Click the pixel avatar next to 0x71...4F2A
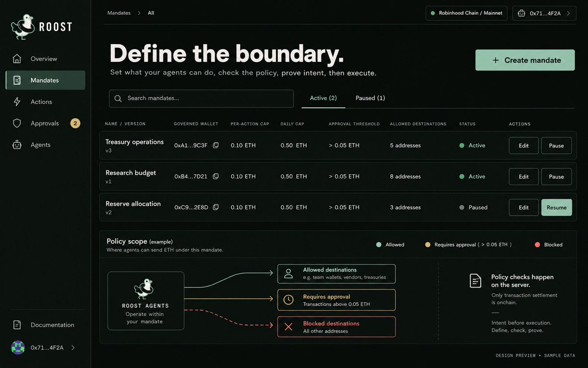 tap(18, 347)
